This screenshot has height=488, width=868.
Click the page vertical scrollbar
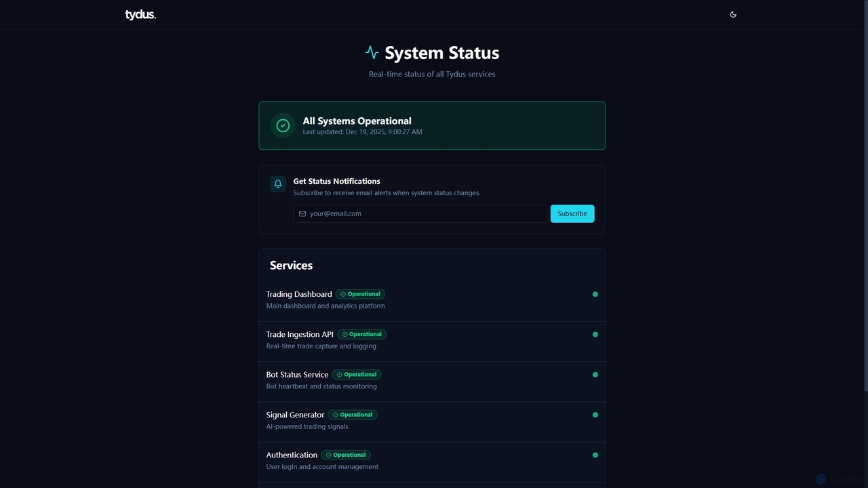[865, 197]
